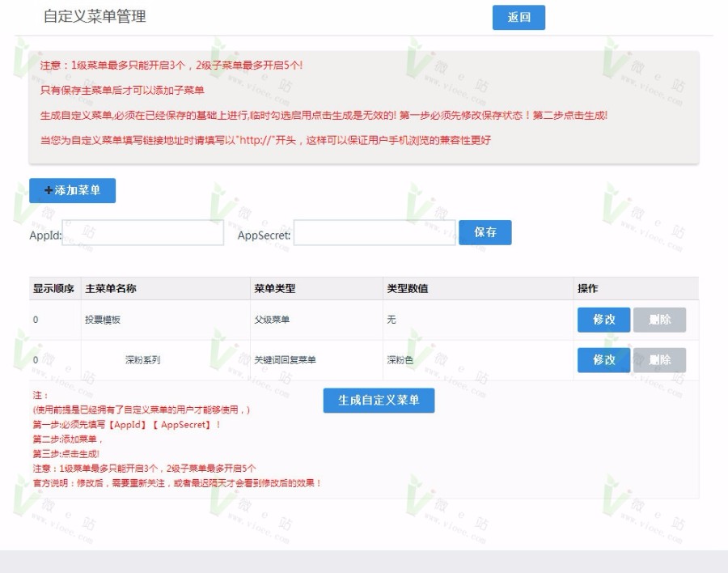Click 修改 for the 深粉系列 menu
This screenshot has width=728, height=573.
tap(603, 359)
